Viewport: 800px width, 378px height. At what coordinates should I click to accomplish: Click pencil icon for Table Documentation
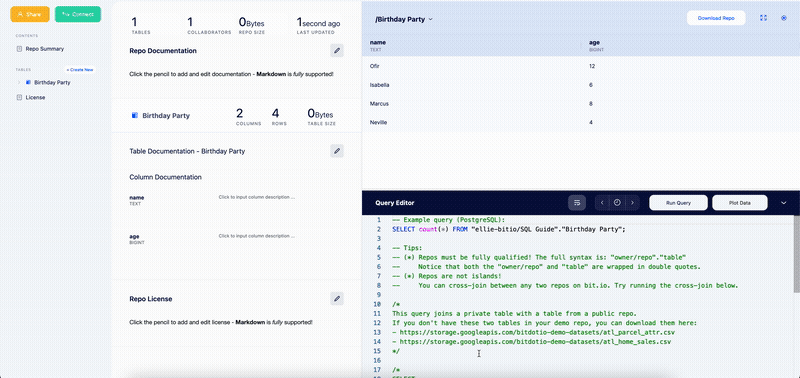pos(337,151)
